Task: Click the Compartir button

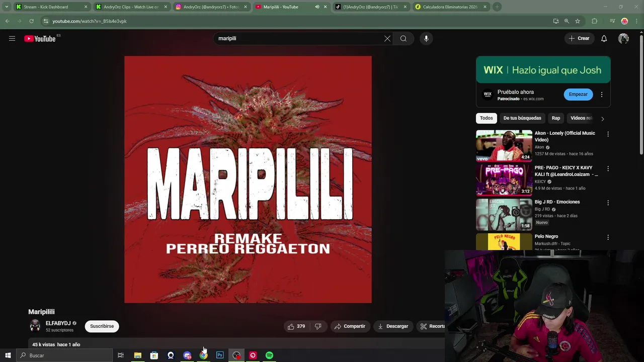Action: click(x=350, y=326)
